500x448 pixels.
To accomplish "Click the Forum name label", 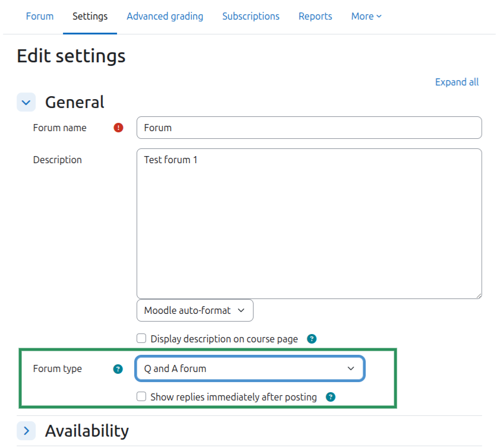I will pos(59,128).
